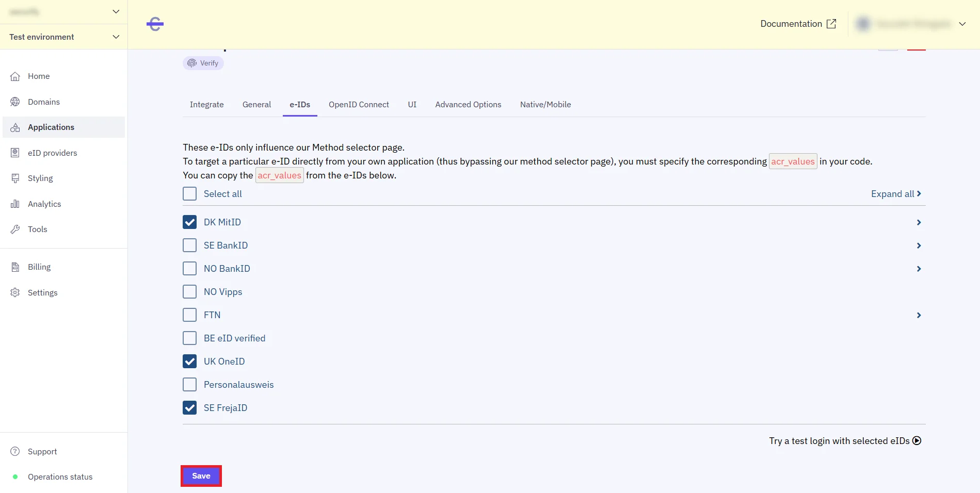Tick the Select all checkbox
980x493 pixels.
click(189, 194)
